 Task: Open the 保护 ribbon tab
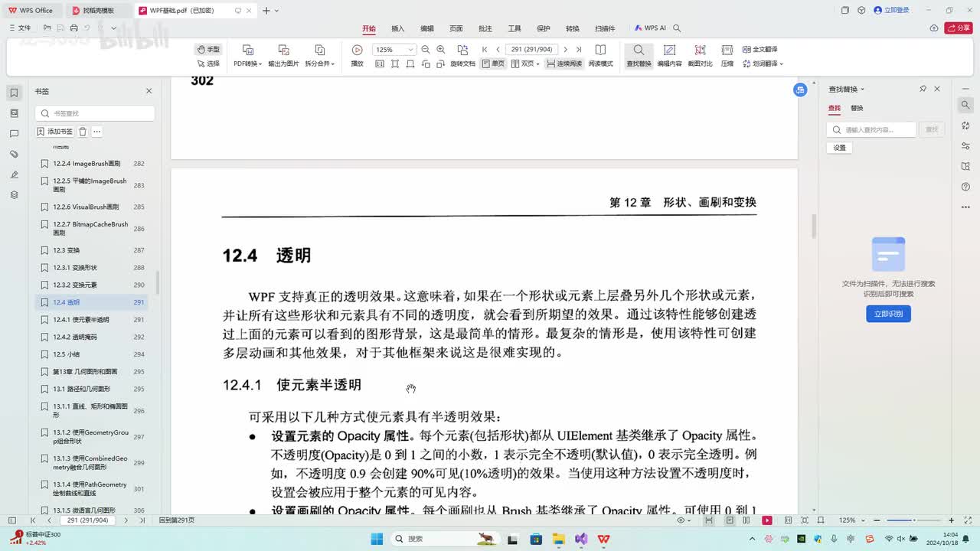544,28
